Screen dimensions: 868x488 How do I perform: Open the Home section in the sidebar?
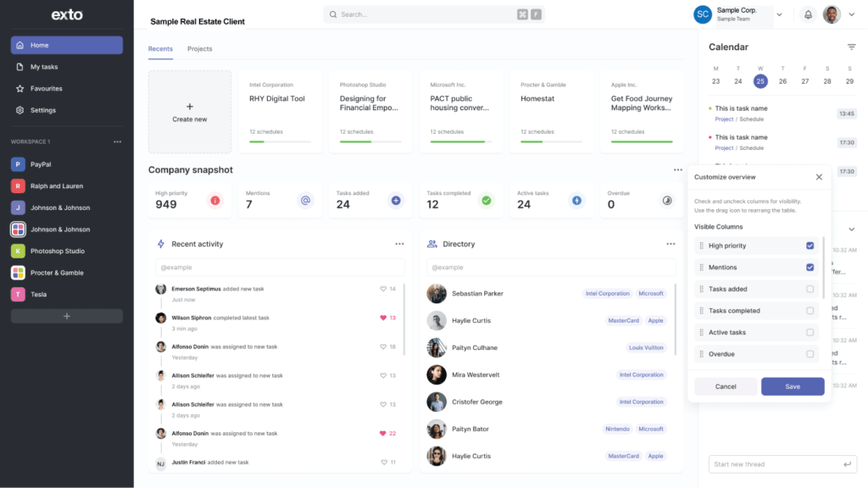[x=38, y=44]
